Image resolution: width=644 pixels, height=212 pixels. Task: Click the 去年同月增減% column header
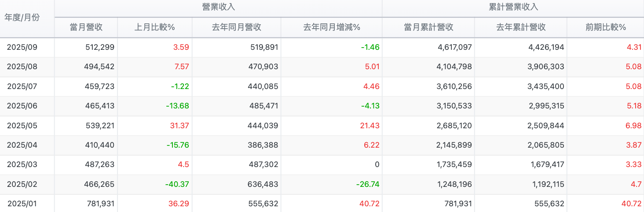332,27
